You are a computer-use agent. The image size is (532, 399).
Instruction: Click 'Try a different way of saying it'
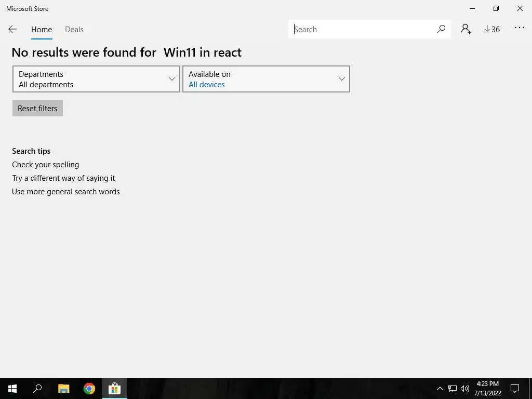(x=63, y=178)
